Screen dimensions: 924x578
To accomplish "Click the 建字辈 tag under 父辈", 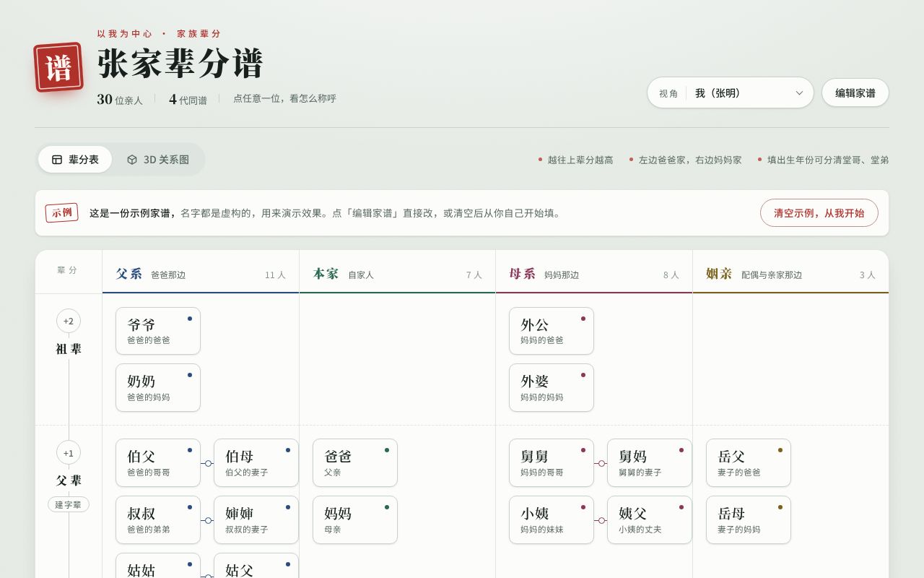I will pos(69,504).
